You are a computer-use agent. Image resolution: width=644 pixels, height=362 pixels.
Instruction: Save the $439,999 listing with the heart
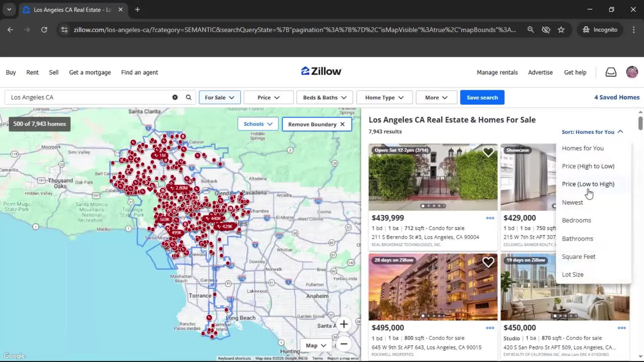click(x=488, y=152)
